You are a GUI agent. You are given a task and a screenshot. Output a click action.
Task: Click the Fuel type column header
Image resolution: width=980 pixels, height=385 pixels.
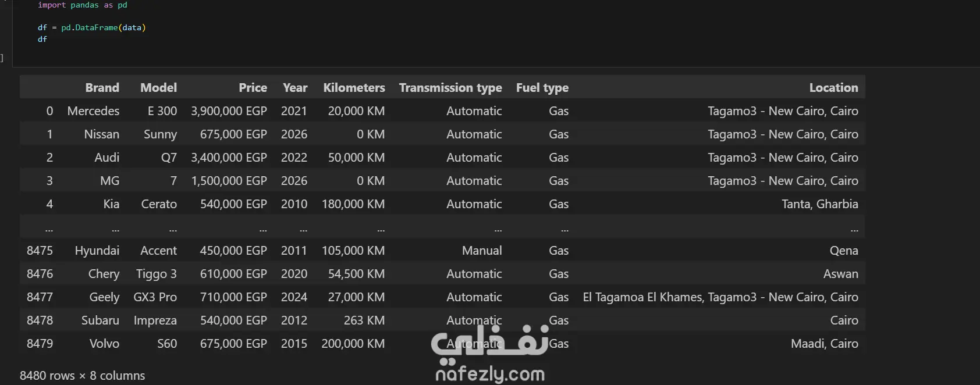pos(542,88)
